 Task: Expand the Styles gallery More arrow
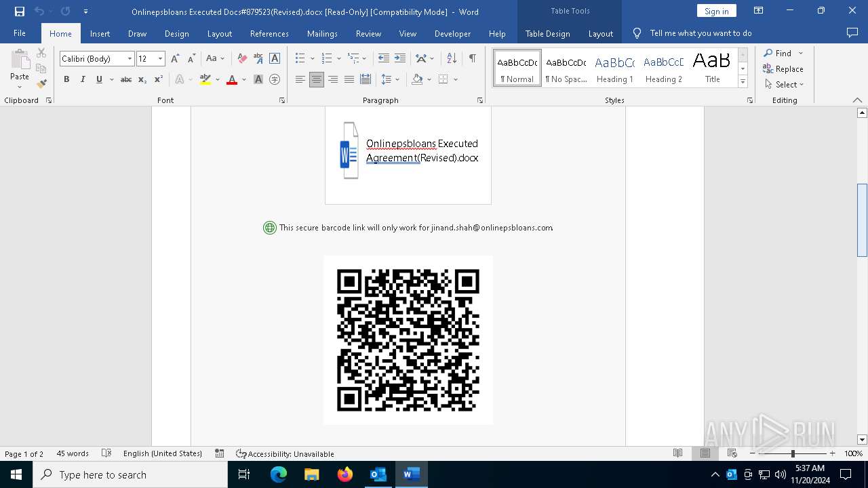point(743,82)
